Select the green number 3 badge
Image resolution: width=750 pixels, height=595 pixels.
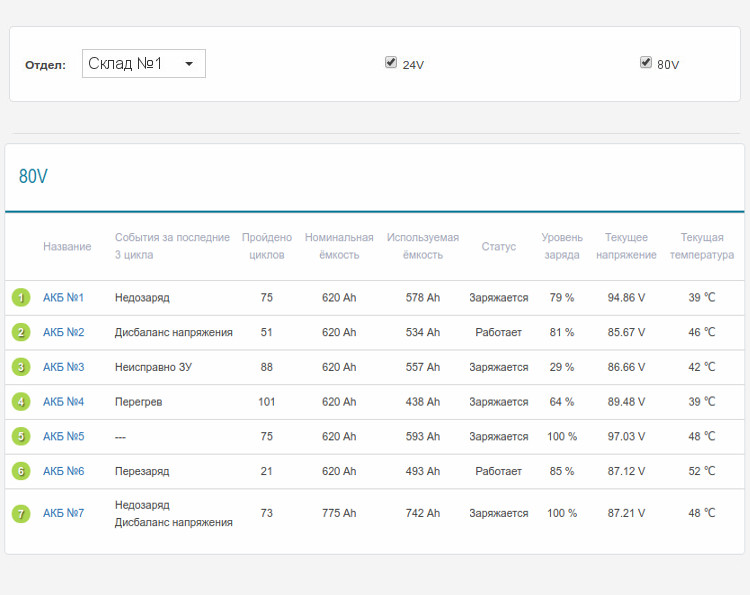(x=21, y=367)
